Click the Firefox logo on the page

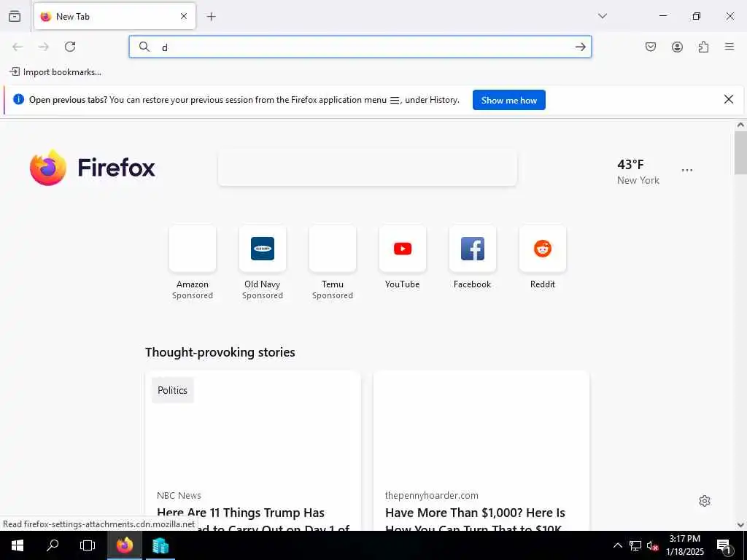93,168
